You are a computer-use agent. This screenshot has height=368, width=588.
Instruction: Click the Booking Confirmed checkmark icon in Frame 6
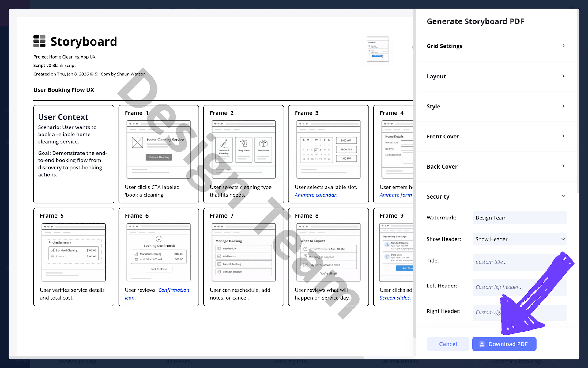pos(159,239)
